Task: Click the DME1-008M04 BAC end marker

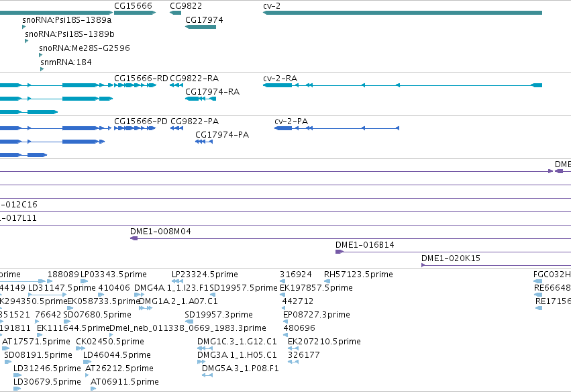Action: [134, 238]
